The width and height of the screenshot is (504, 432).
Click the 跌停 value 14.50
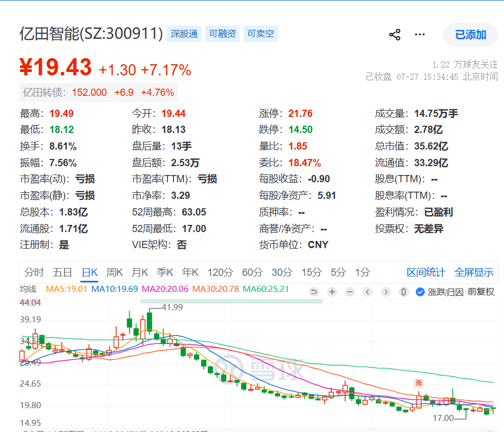pyautogui.click(x=300, y=130)
